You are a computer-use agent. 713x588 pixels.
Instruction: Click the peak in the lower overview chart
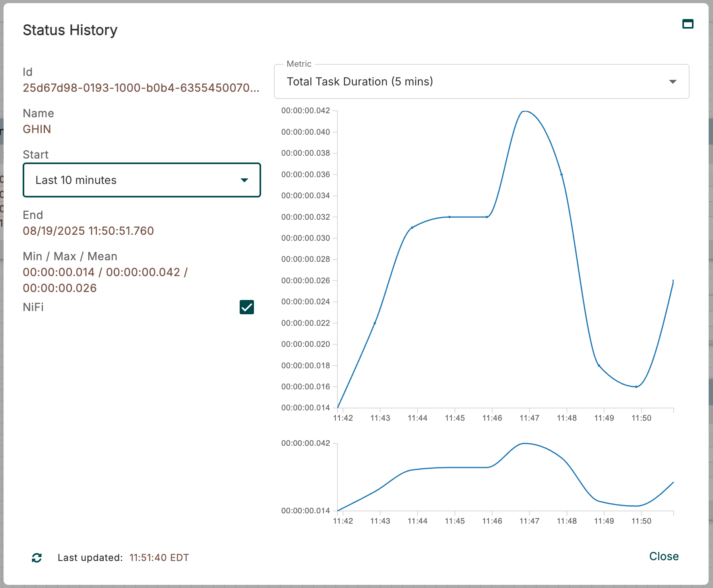point(525,443)
